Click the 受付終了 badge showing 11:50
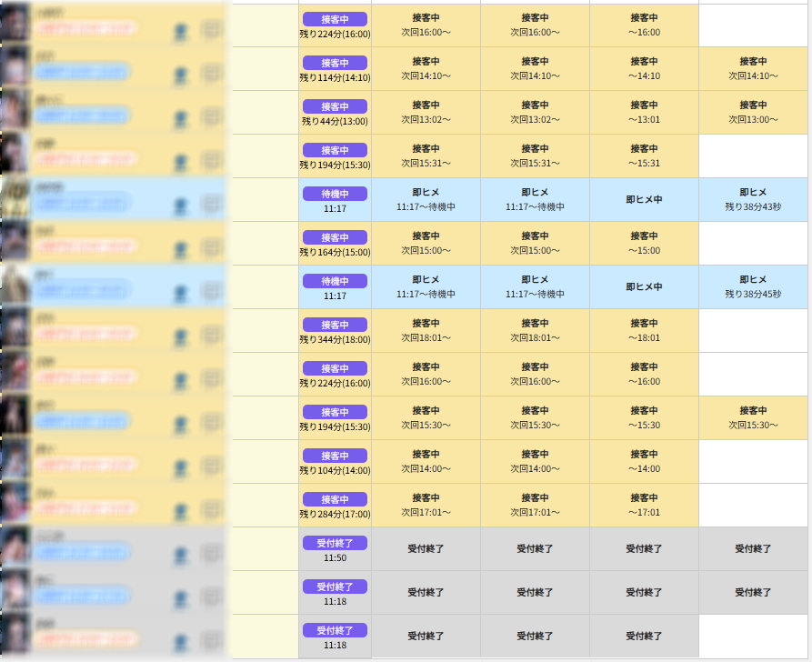Image resolution: width=812 pixels, height=662 pixels. click(x=335, y=543)
